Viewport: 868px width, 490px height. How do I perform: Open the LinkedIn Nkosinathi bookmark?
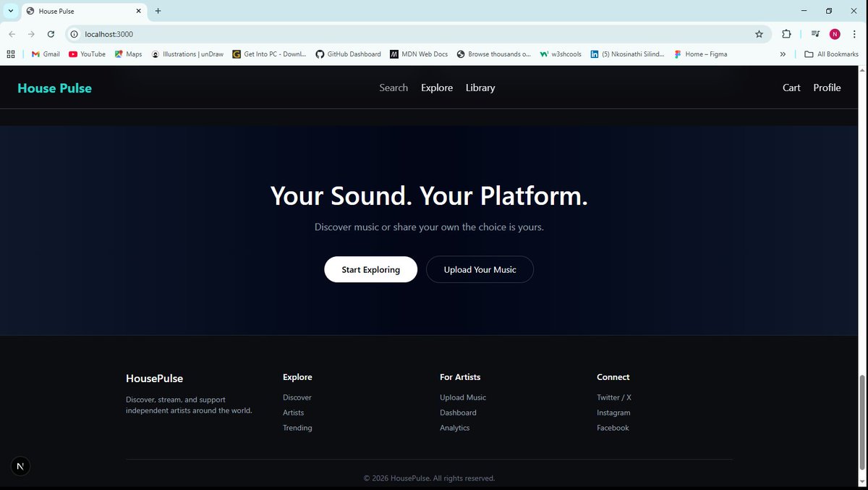(x=627, y=54)
